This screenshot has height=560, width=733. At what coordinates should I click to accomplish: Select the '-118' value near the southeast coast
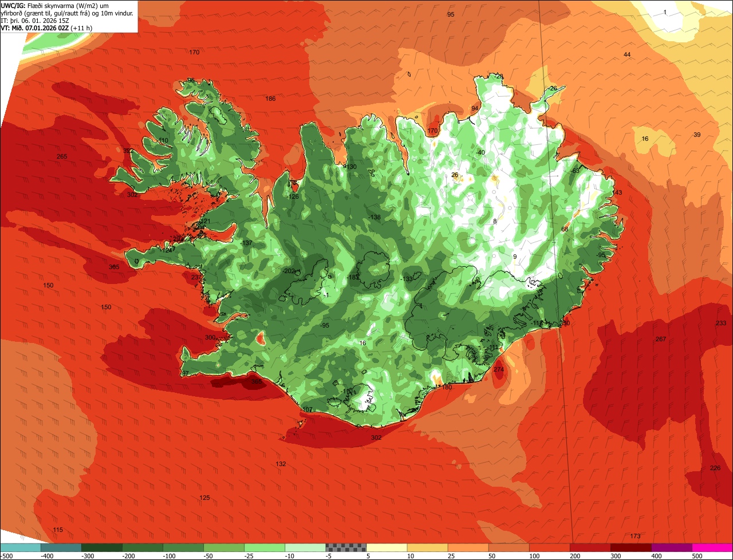537,323
